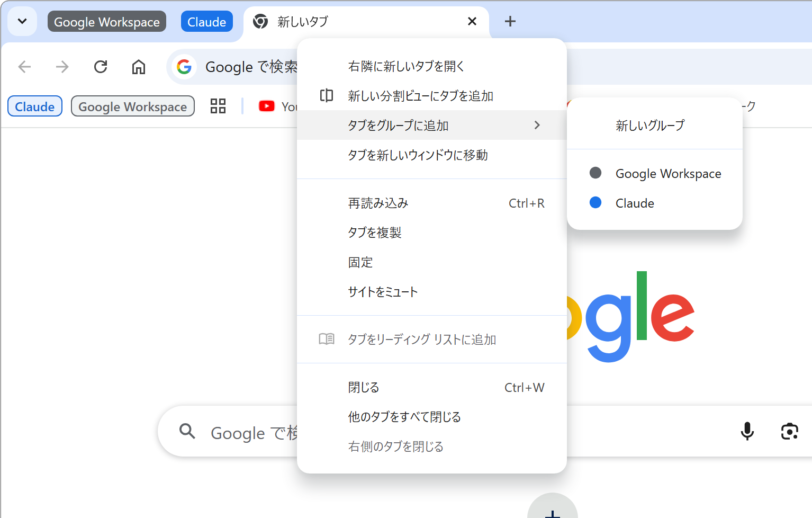Viewport: 812px width, 518px height.
Task: Open the tab search dropdown chevron
Action: [22, 21]
